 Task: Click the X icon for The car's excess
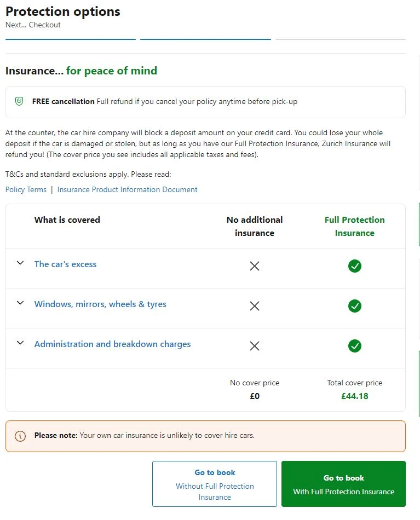pyautogui.click(x=255, y=266)
